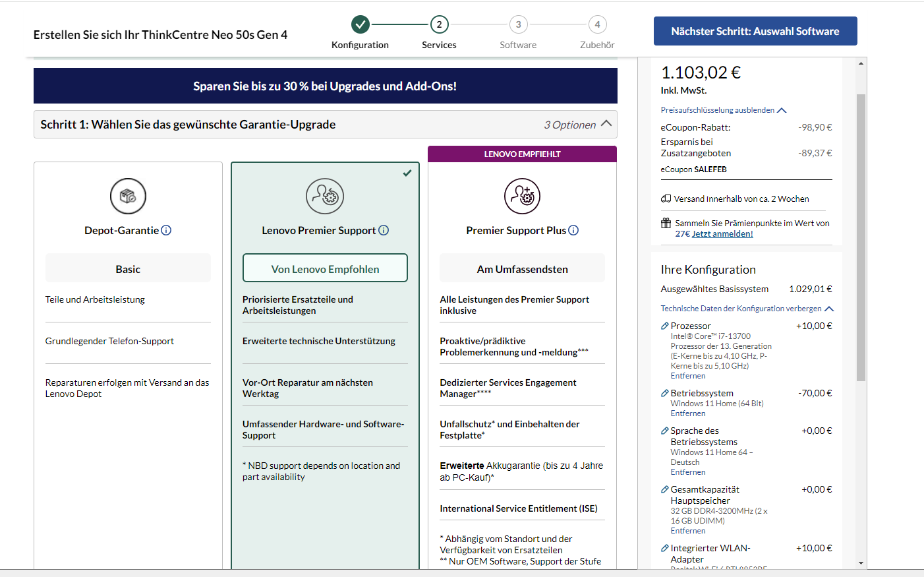The image size is (924, 577).
Task: Click Nächster Schritt: Auswahl Software button
Action: pyautogui.click(x=755, y=31)
